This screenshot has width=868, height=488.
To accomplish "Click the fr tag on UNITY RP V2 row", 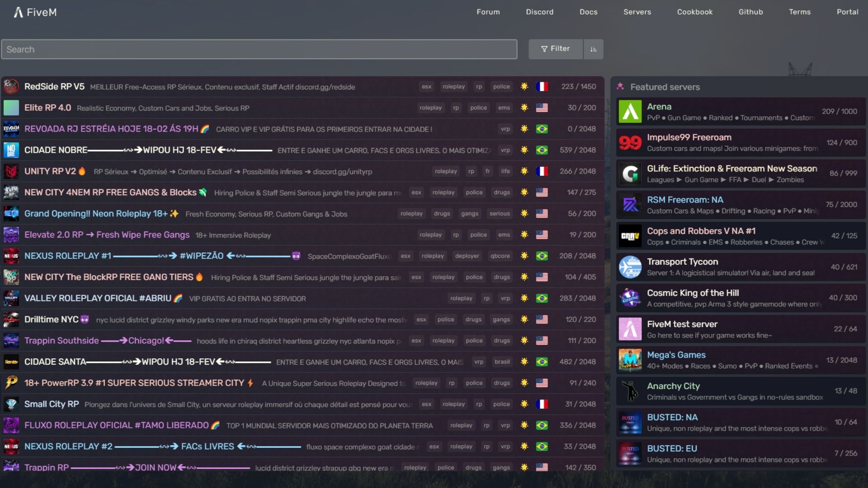I will 487,171.
